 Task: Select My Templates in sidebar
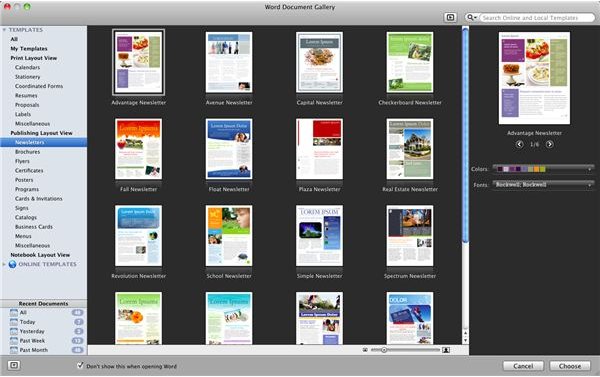click(x=29, y=49)
